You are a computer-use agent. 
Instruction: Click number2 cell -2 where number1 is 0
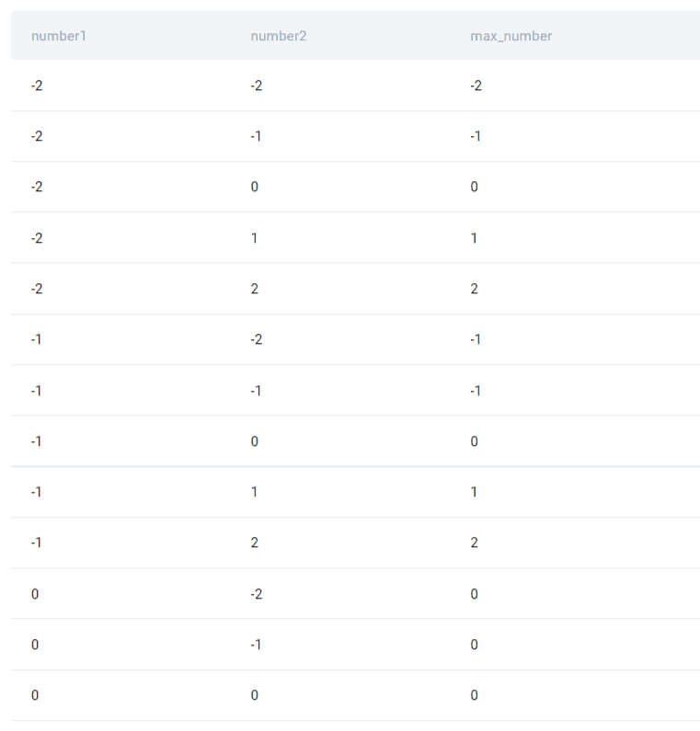[257, 594]
